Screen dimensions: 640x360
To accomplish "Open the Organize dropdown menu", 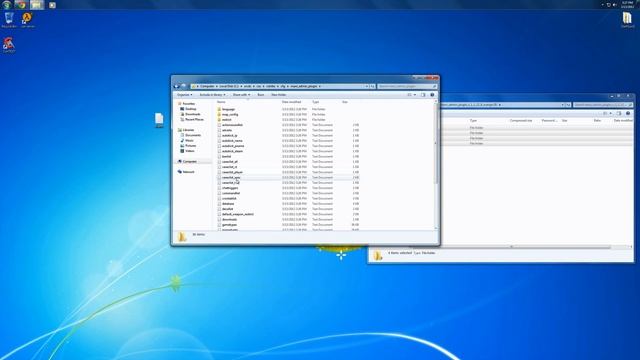I will tap(184, 95).
